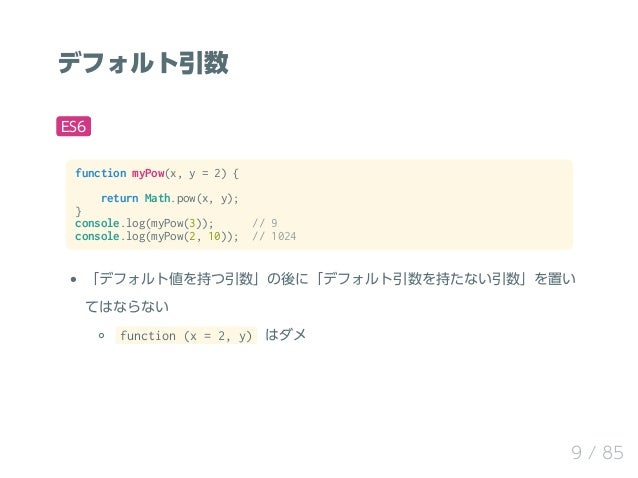
Task: Click the wrapped text てはならない
Action: click(x=127, y=307)
